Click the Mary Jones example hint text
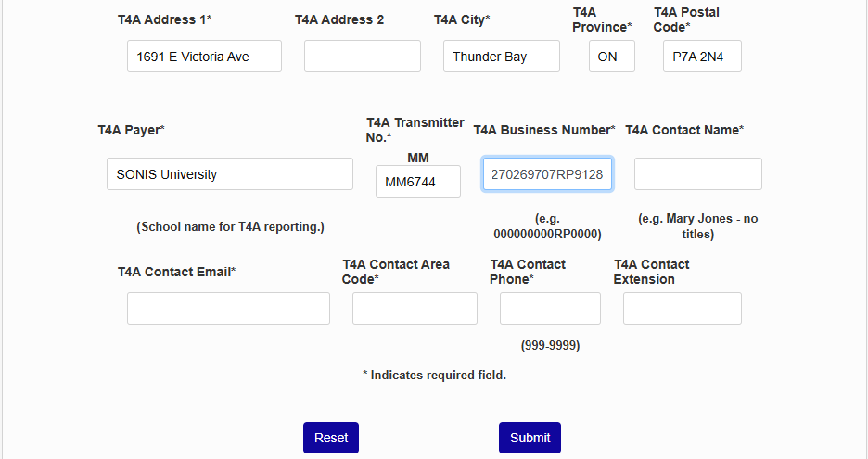This screenshot has height=459, width=868. pyautogui.click(x=697, y=226)
